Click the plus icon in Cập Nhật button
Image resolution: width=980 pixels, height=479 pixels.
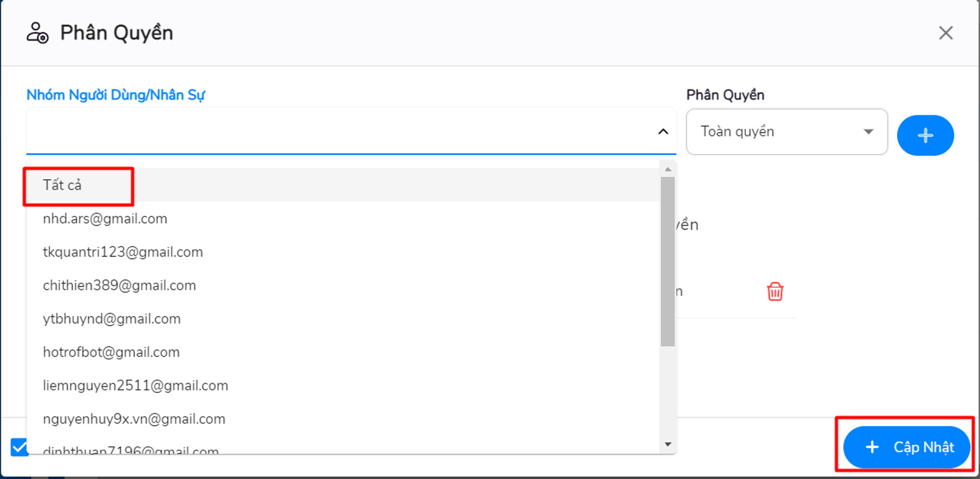[872, 447]
